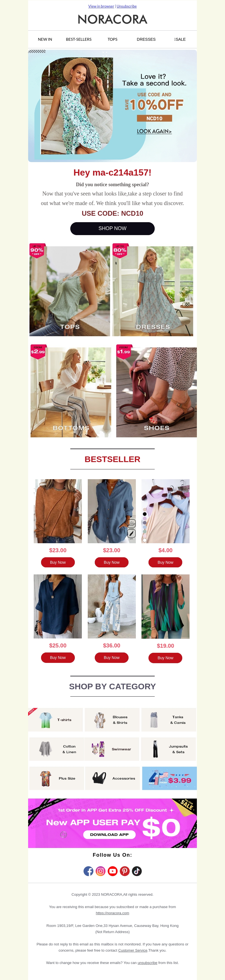Open the SHOES category image
This screenshot has height=980, width=225.
tap(156, 392)
